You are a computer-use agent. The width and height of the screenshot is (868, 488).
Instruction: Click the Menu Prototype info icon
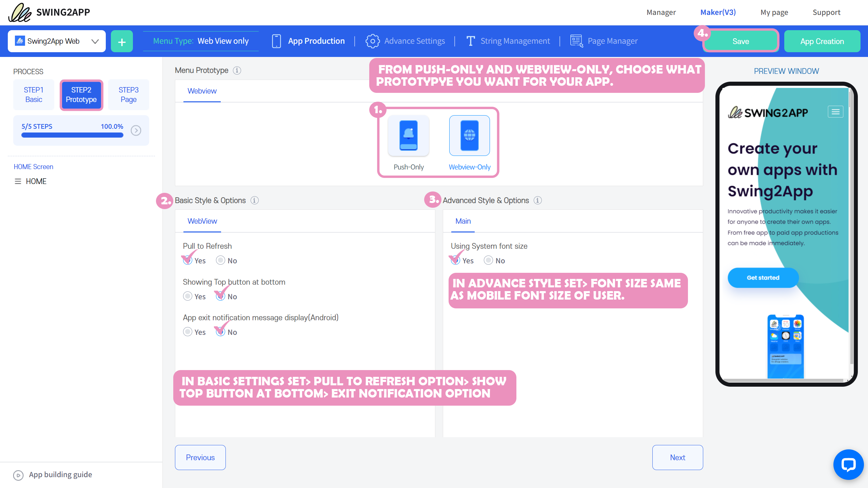(x=237, y=70)
